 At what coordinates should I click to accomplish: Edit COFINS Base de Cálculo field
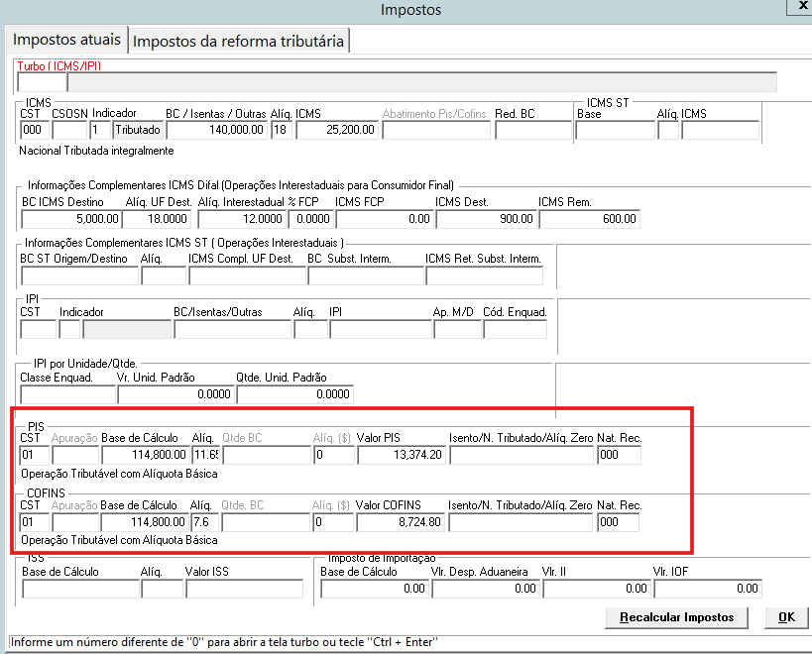click(145, 522)
